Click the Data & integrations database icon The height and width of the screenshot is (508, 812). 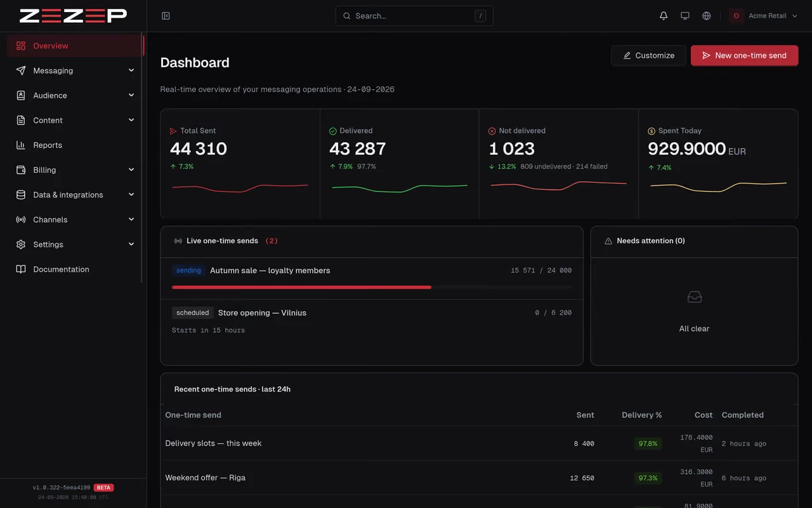(x=21, y=194)
